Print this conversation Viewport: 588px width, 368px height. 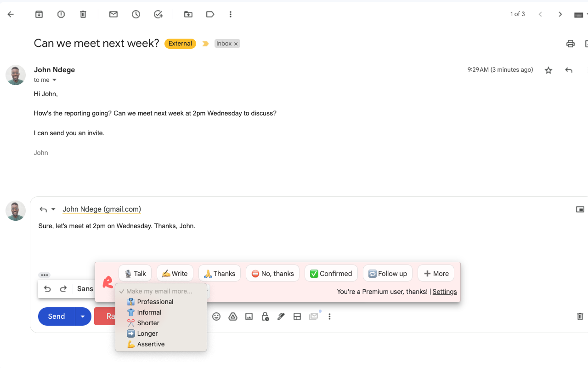coord(571,44)
